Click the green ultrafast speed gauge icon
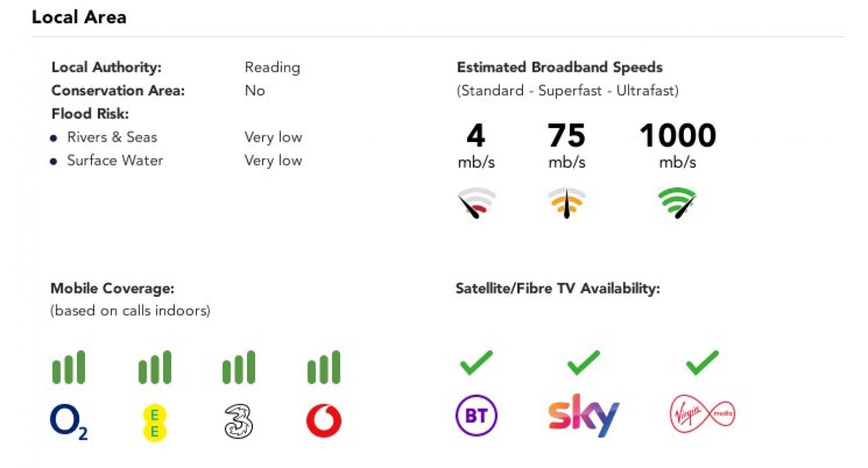Viewport: 868px width, 468px height. pyautogui.click(x=677, y=203)
